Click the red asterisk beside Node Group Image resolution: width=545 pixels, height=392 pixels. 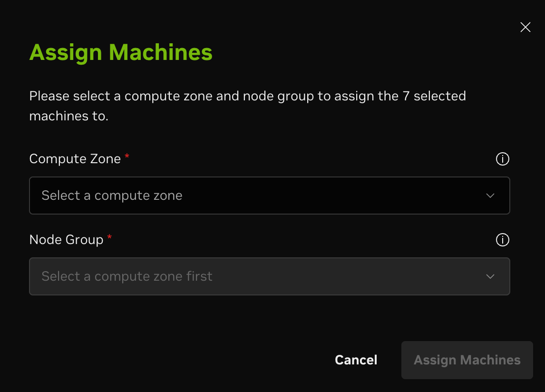click(109, 238)
